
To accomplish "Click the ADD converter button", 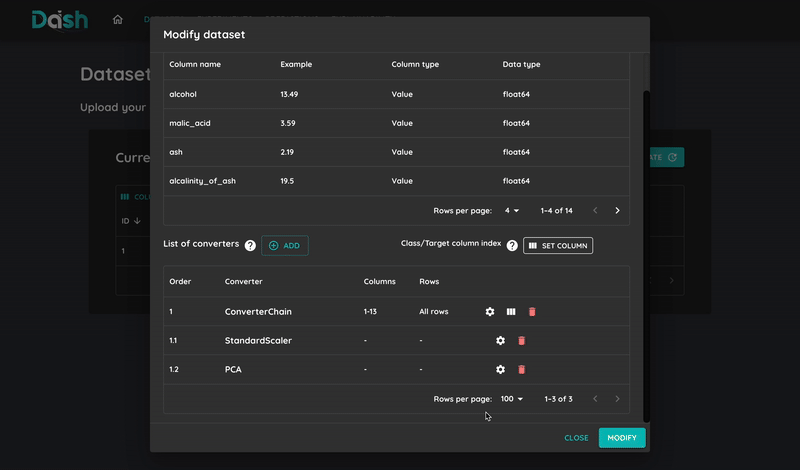I will (x=285, y=245).
